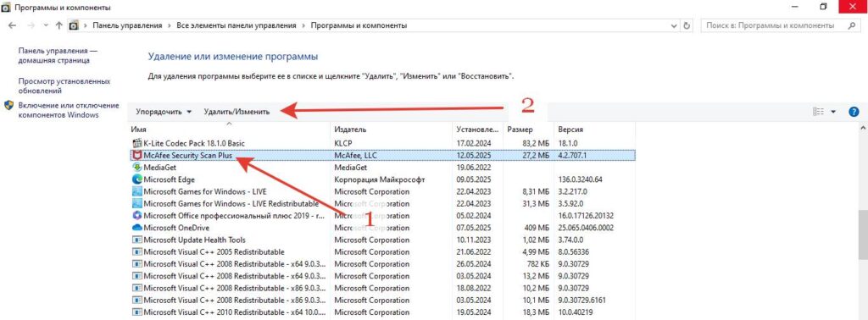Click the Windows components shield icon
868x320 pixels.
coord(8,105)
